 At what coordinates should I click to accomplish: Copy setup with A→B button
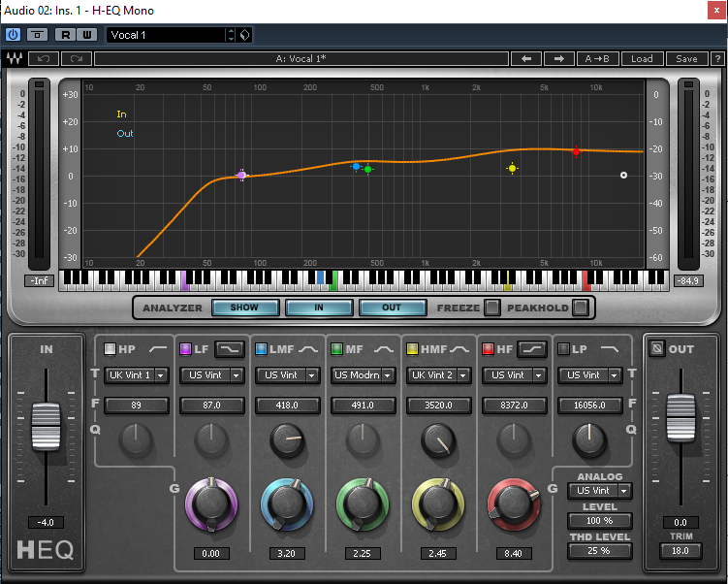597,58
